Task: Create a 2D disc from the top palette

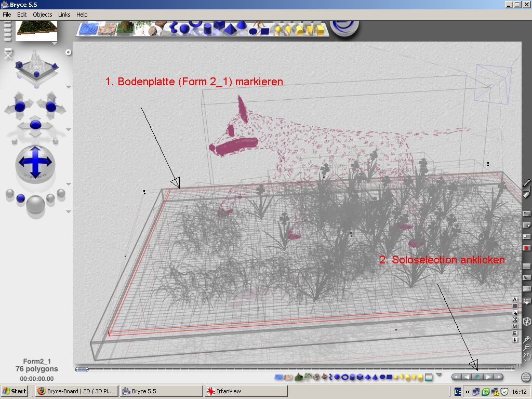Action: (x=253, y=32)
